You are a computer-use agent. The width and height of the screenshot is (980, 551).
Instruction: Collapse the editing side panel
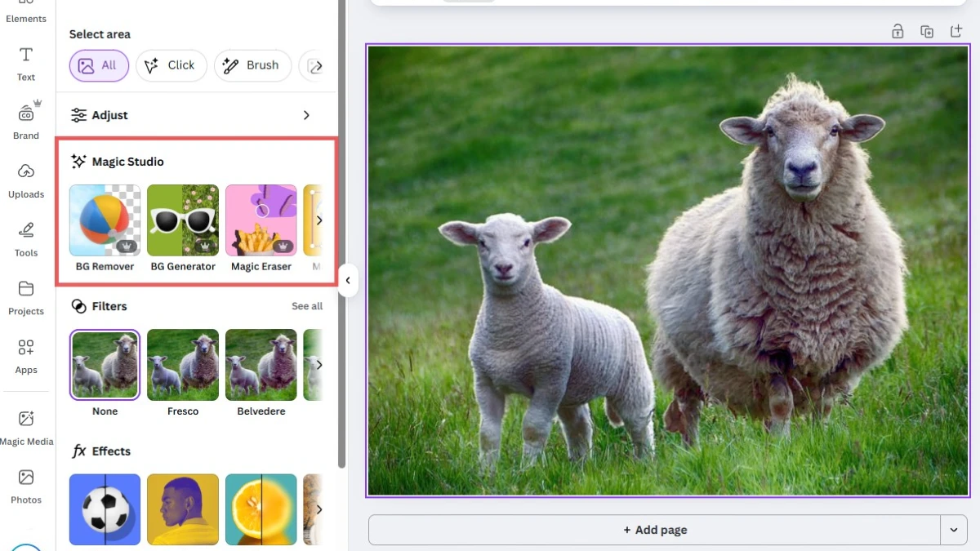coord(348,280)
